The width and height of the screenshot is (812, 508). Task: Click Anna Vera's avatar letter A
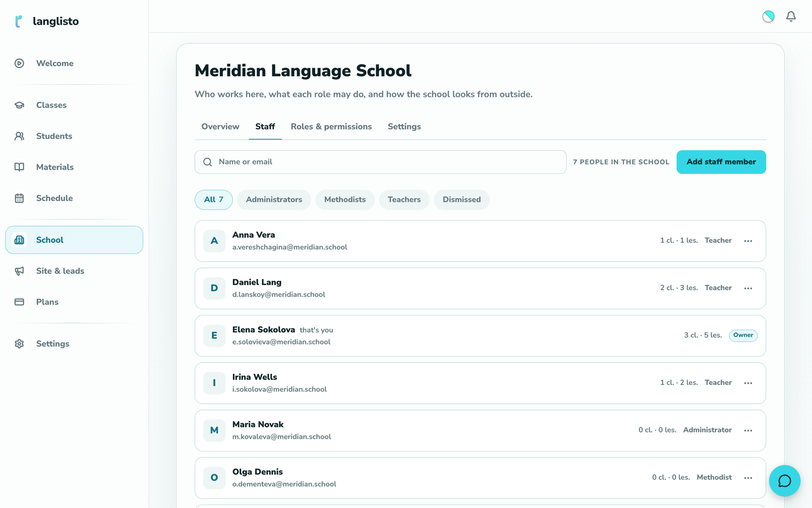coord(214,241)
